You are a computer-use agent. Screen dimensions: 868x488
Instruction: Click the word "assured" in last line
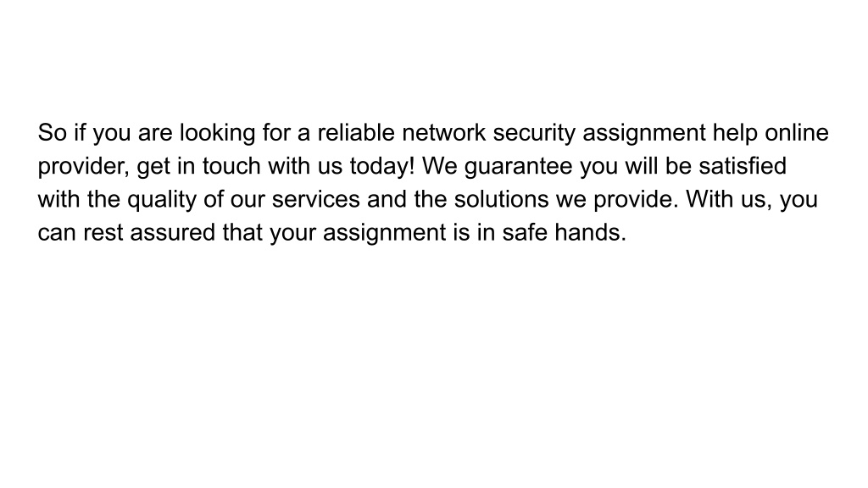pyautogui.click(x=173, y=232)
